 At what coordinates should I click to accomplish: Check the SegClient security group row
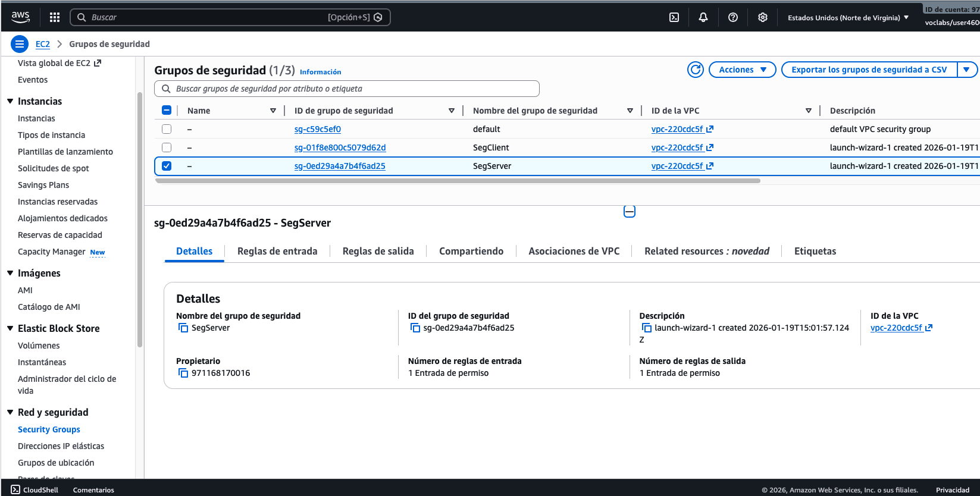(167, 147)
